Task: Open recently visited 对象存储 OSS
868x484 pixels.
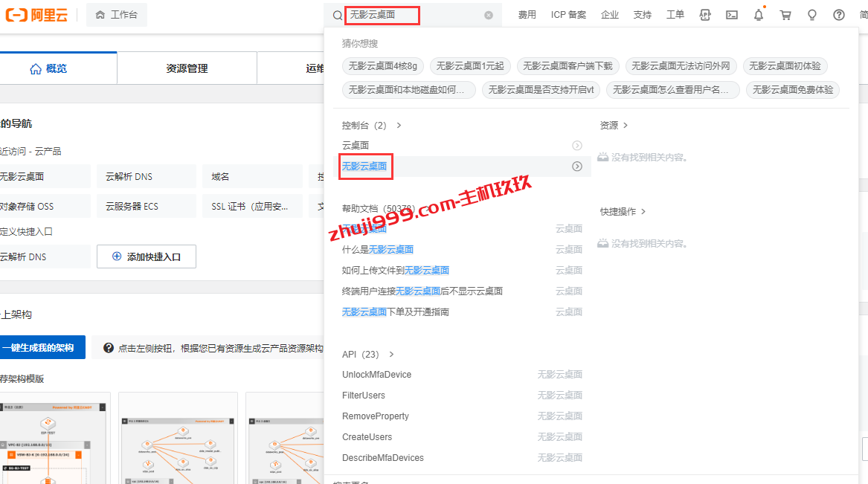Action: pyautogui.click(x=45, y=206)
